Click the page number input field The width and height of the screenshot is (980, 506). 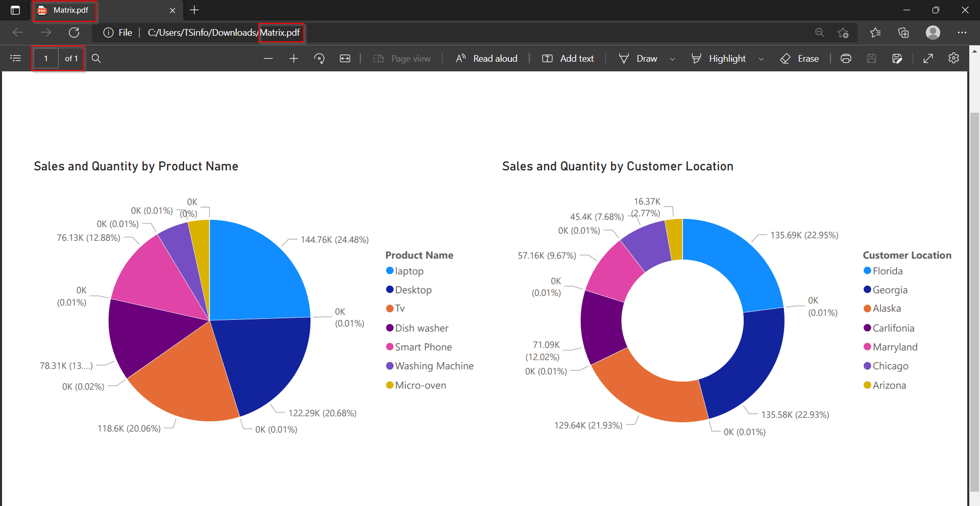tap(46, 59)
